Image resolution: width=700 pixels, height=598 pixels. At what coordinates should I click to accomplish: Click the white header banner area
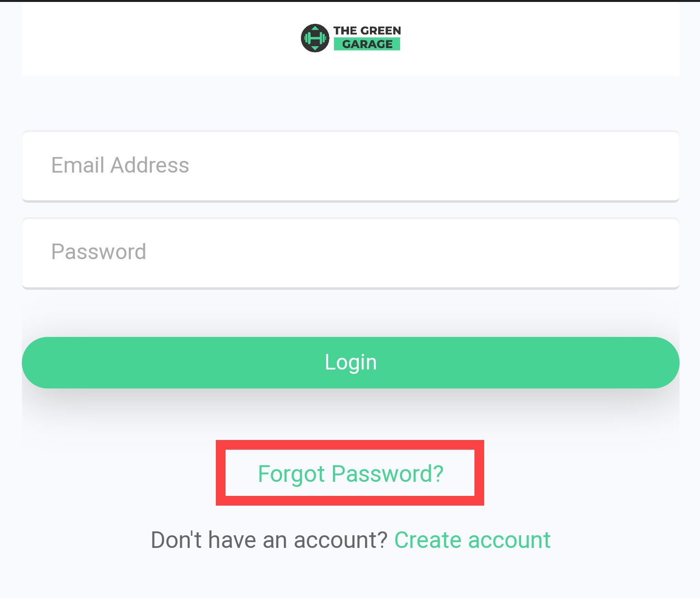click(x=350, y=39)
